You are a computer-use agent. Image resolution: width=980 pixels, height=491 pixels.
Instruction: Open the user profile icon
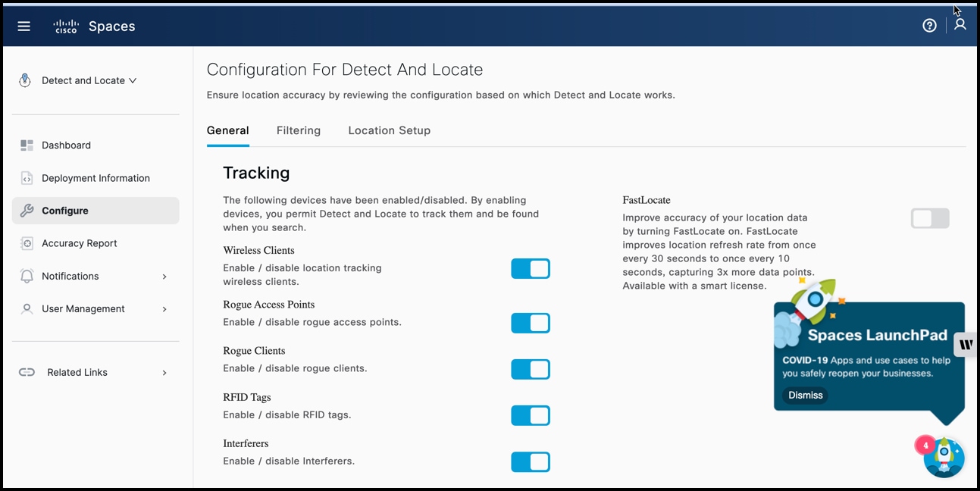pyautogui.click(x=960, y=25)
